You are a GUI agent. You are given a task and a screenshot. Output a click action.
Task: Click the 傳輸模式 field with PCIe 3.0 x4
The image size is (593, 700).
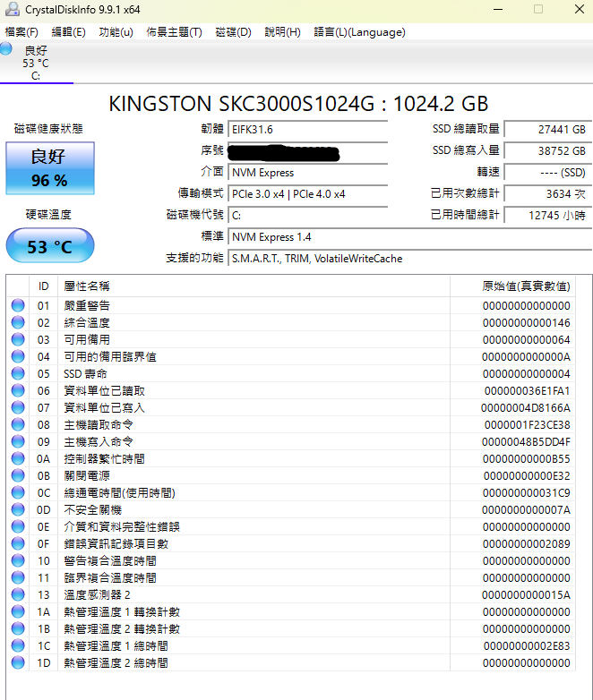(x=308, y=194)
